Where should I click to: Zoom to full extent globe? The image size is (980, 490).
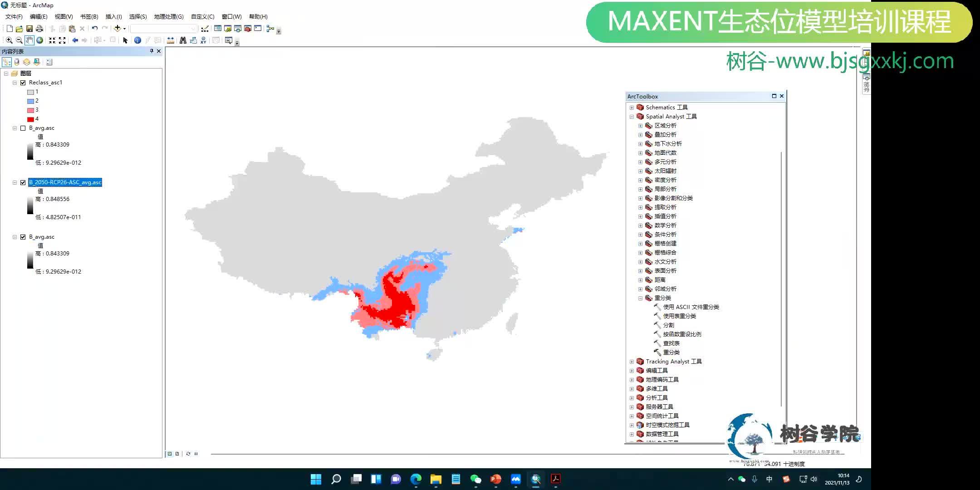(x=40, y=40)
